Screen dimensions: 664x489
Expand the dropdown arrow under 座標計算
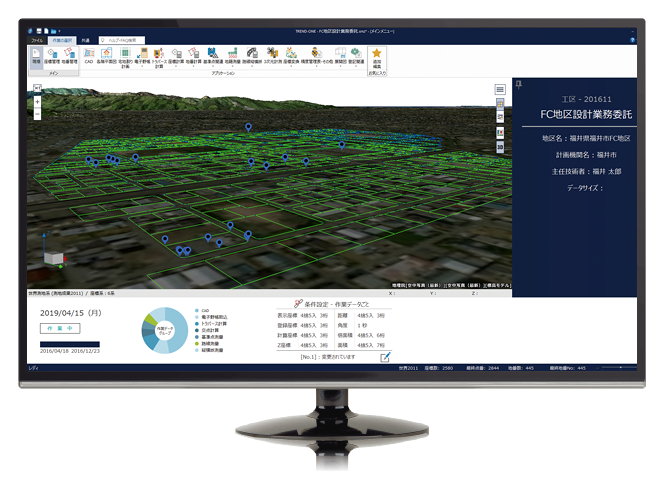(176, 66)
